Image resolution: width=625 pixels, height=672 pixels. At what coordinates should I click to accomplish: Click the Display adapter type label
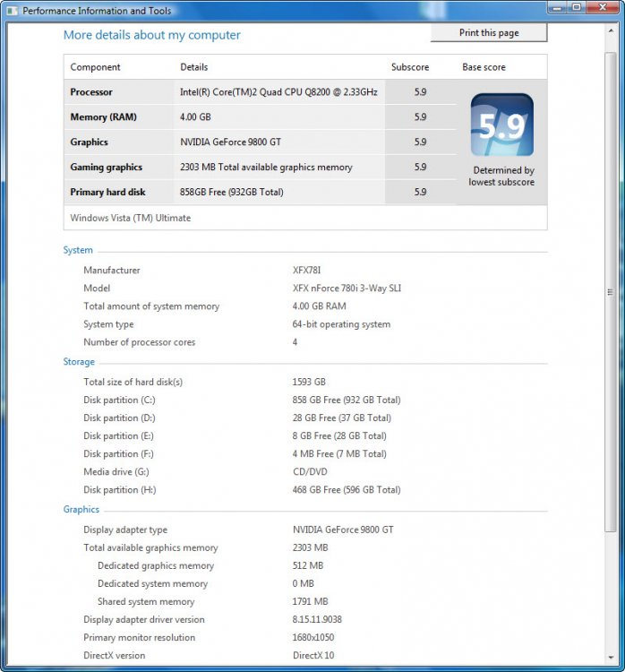coord(125,530)
